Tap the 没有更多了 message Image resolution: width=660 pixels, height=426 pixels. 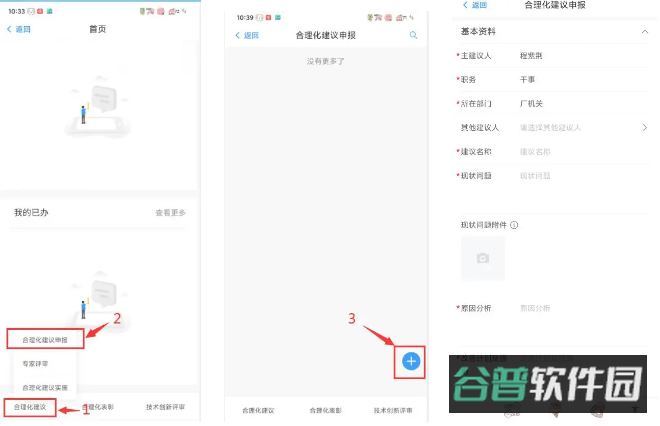[x=325, y=61]
